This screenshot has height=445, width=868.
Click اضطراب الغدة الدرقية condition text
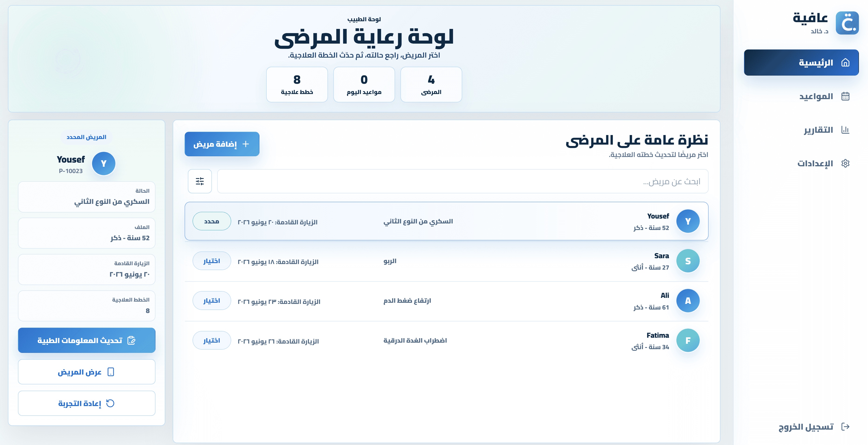[415, 341]
